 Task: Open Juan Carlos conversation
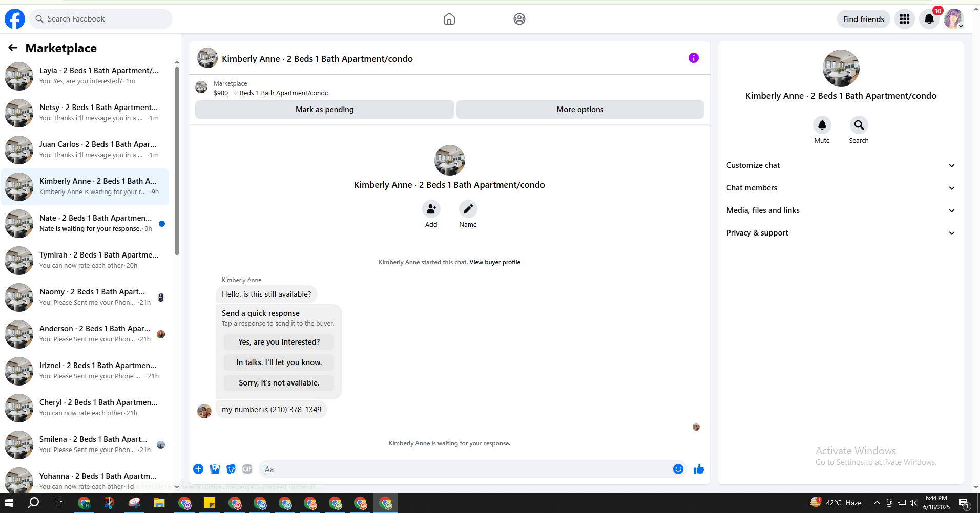coord(85,150)
